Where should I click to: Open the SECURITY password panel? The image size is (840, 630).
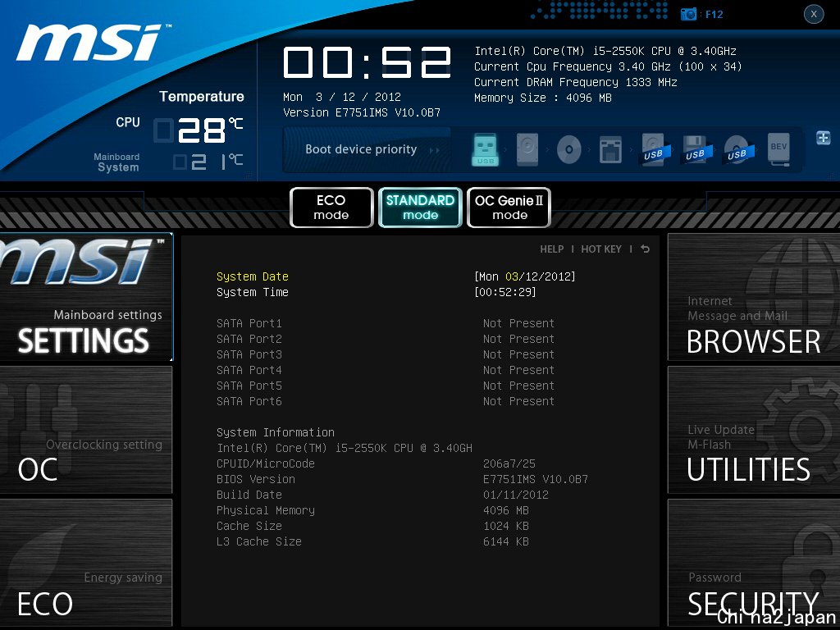tap(754, 563)
